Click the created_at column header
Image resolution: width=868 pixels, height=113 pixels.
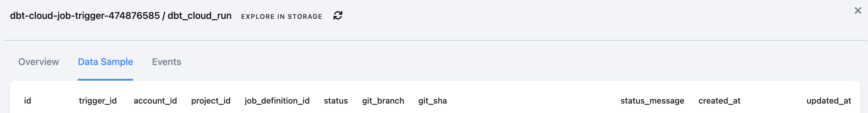click(719, 101)
